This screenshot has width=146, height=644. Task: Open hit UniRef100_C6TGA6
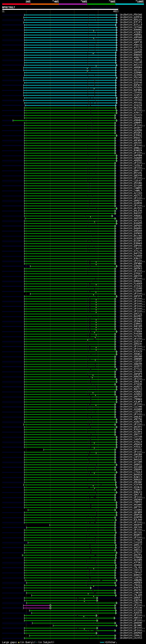click(131, 27)
